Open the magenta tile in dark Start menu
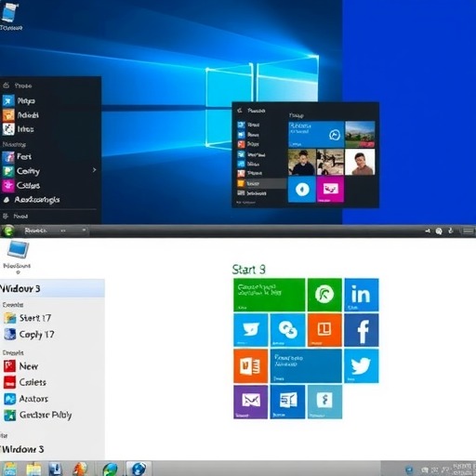 tap(330, 189)
